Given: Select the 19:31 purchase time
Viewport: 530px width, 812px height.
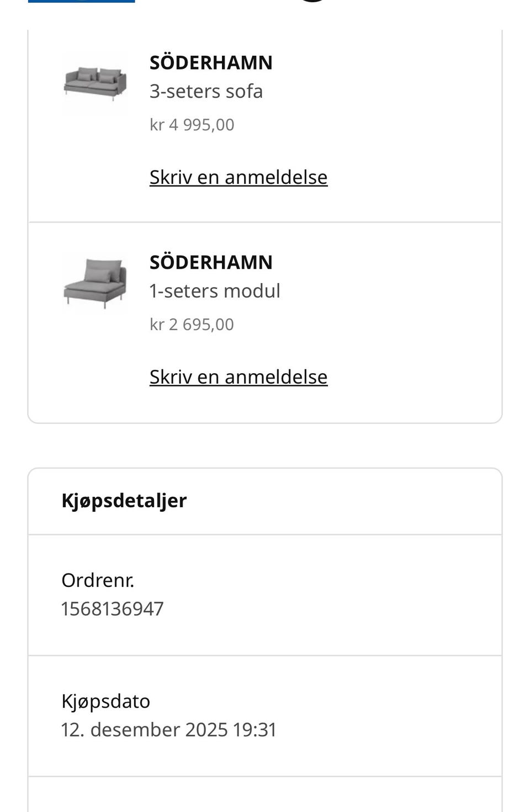Looking at the screenshot, I should (x=255, y=730).
